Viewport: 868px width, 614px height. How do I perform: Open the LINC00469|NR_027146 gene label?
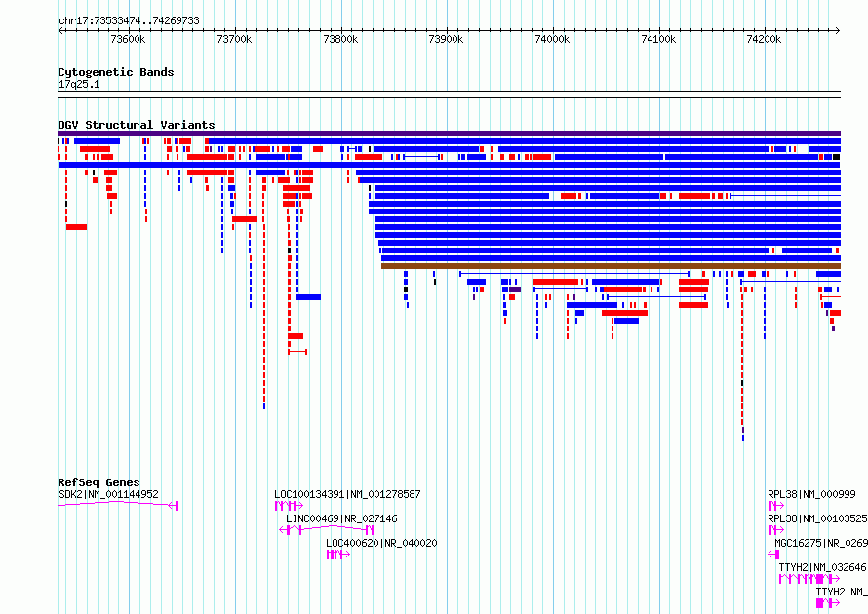(x=341, y=518)
